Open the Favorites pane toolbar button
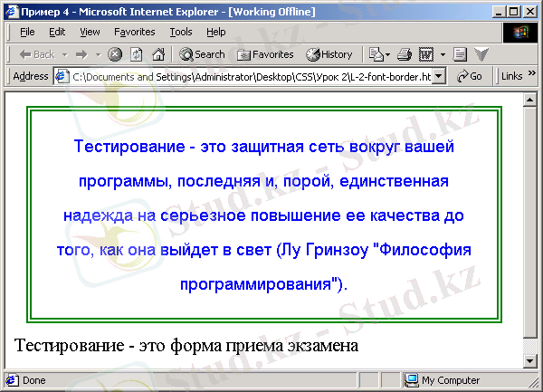 point(265,54)
